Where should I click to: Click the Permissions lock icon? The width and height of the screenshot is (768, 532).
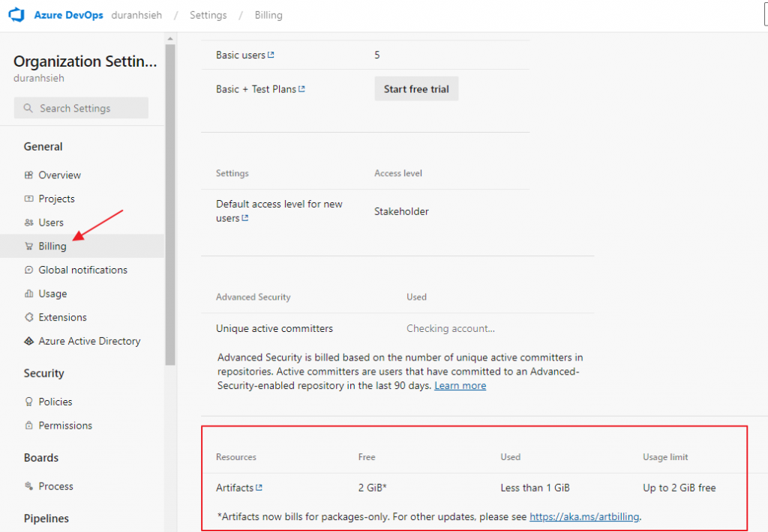(29, 426)
